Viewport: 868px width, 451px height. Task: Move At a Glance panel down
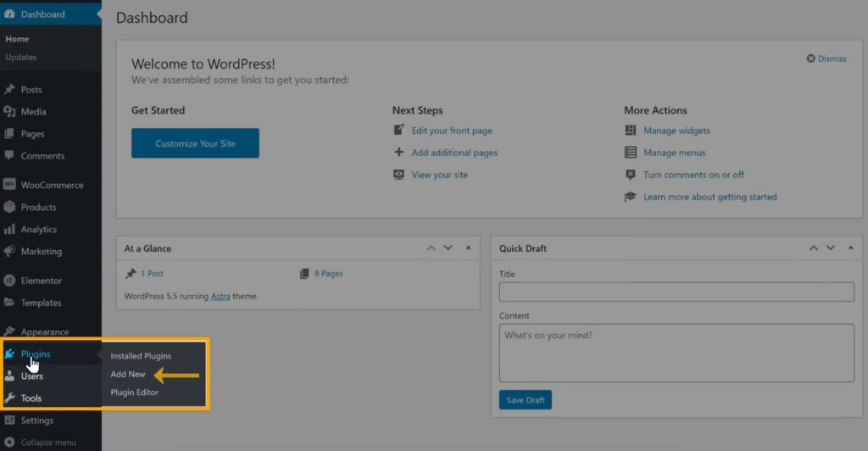coord(448,248)
